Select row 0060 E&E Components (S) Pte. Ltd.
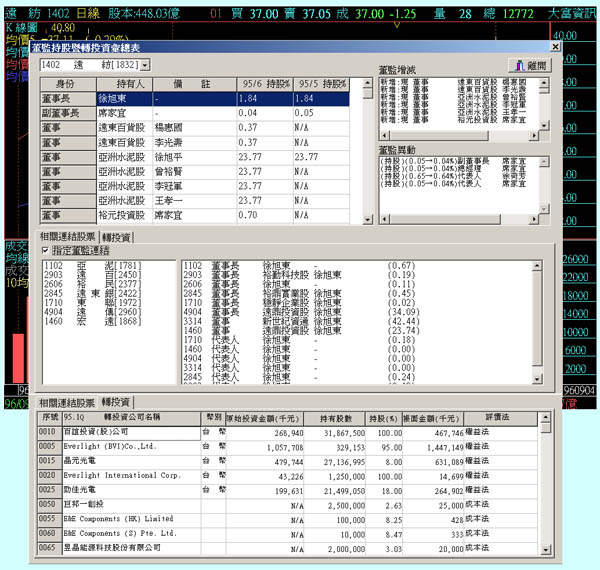Viewport: 600px width, 570px height. point(287,534)
